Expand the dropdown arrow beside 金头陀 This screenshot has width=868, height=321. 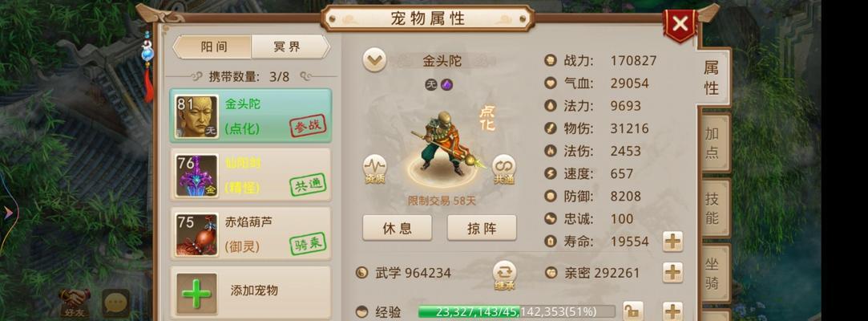[x=375, y=60]
